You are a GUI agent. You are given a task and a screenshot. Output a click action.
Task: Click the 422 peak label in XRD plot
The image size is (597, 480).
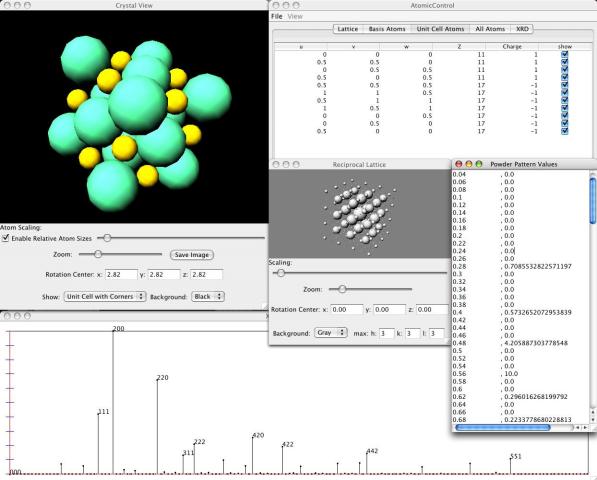[x=288, y=444]
